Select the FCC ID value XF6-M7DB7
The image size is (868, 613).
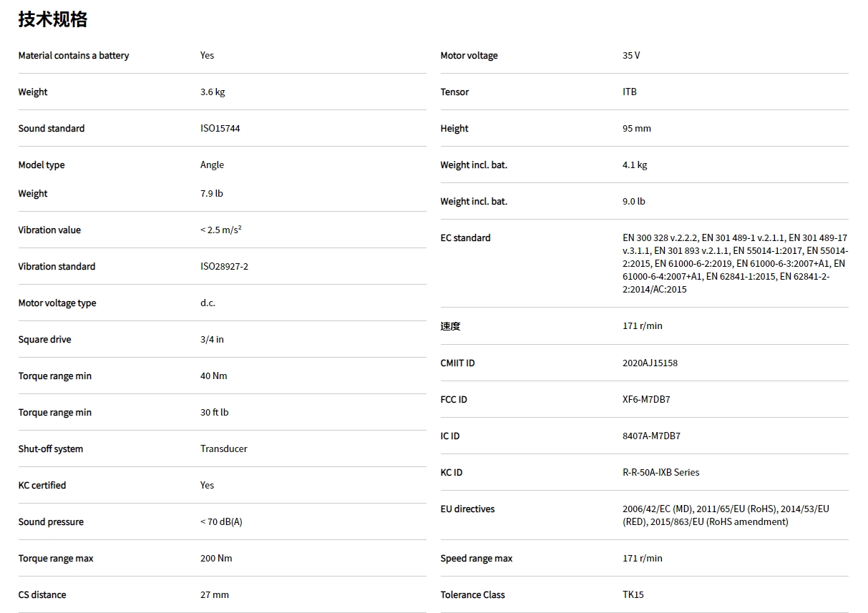pos(646,400)
